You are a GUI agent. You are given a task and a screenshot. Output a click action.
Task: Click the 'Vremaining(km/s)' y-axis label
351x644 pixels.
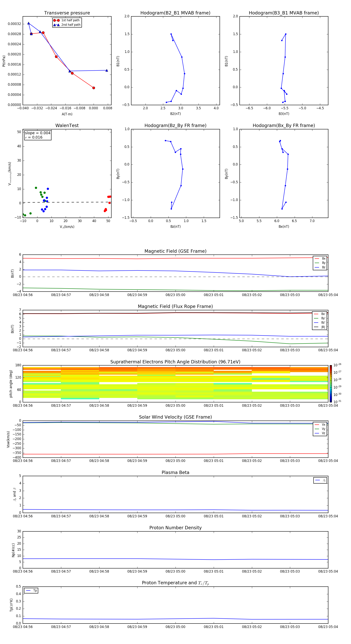point(10,173)
